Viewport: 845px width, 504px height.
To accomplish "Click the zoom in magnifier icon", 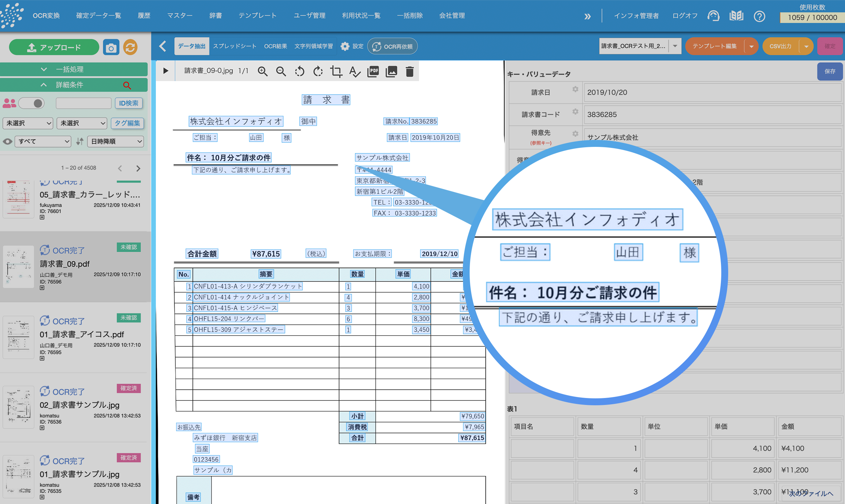I will click(x=263, y=72).
